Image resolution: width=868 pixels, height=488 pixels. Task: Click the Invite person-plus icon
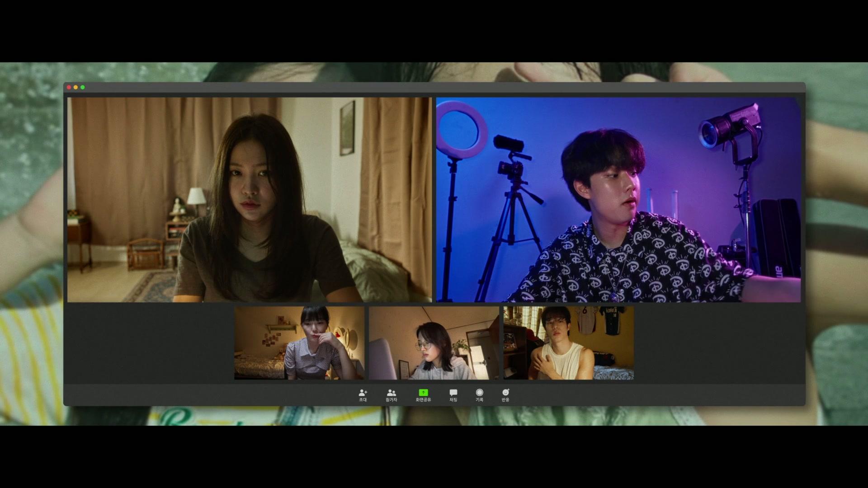point(363,393)
